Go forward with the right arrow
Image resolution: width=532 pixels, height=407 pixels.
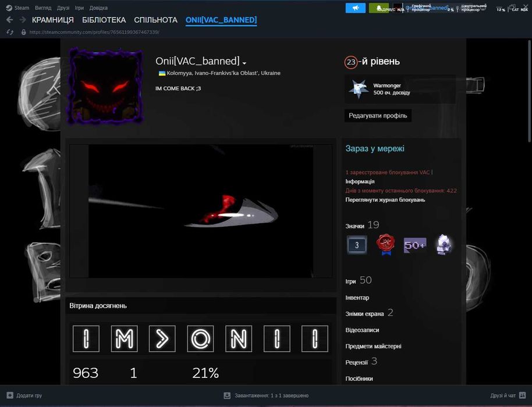point(22,20)
